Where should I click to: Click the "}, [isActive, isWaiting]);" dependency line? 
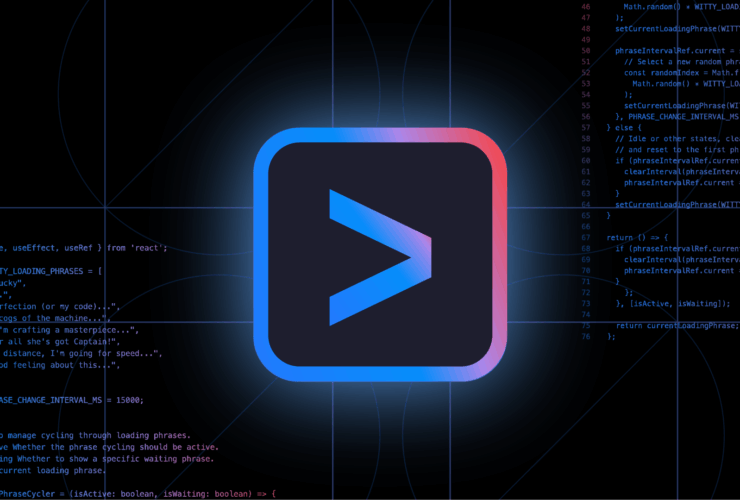[x=673, y=304]
